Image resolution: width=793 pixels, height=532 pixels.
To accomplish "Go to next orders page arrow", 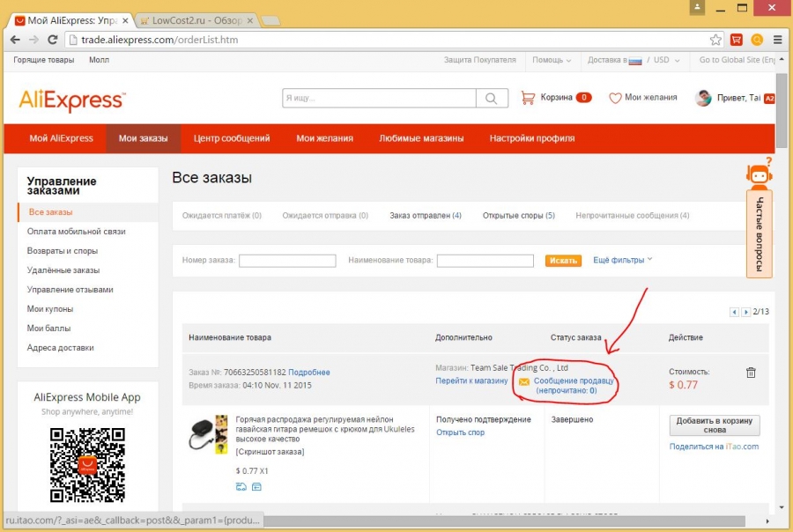I will click(x=745, y=312).
